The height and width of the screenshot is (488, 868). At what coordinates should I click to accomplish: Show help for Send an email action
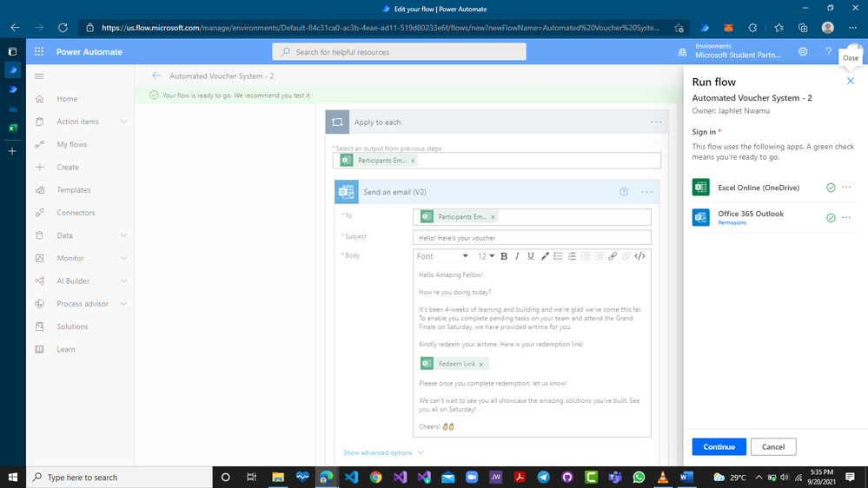624,192
